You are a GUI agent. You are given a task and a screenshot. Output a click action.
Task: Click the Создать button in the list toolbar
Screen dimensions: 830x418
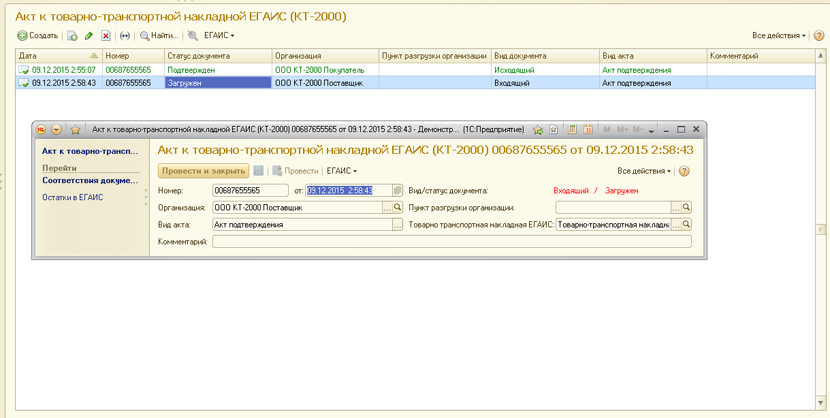tap(38, 35)
